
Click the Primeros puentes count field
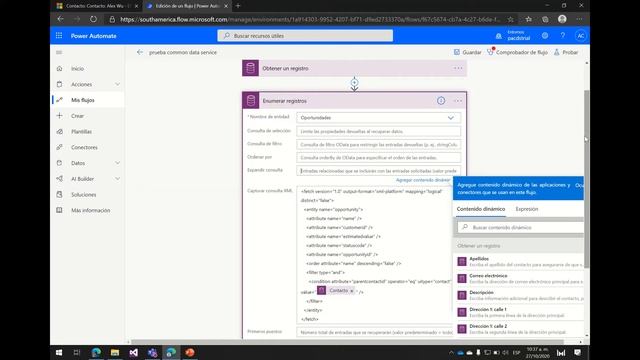click(375, 332)
